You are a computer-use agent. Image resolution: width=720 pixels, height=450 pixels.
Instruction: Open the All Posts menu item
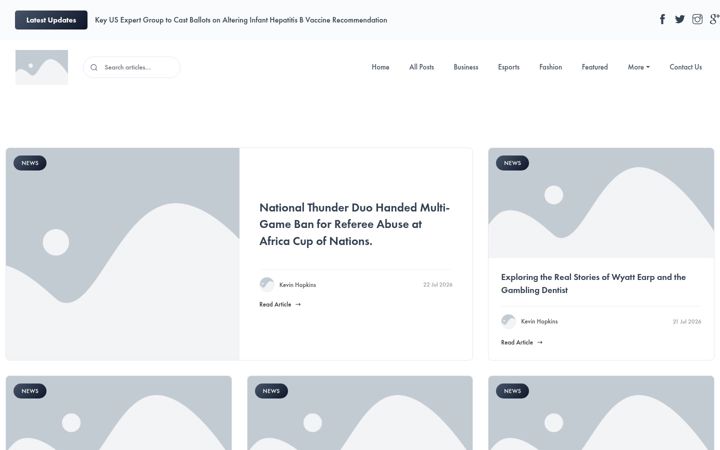[x=422, y=67]
